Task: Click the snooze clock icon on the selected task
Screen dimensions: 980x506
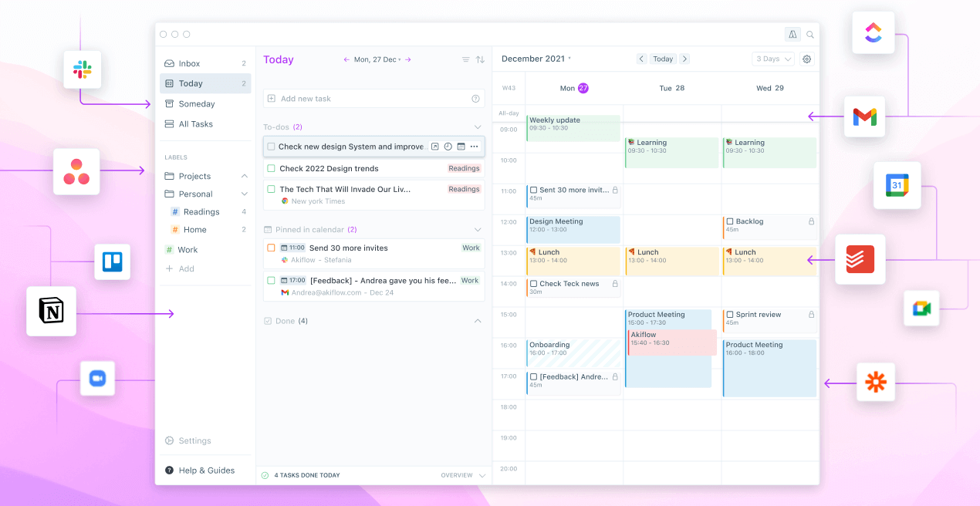Action: point(448,147)
